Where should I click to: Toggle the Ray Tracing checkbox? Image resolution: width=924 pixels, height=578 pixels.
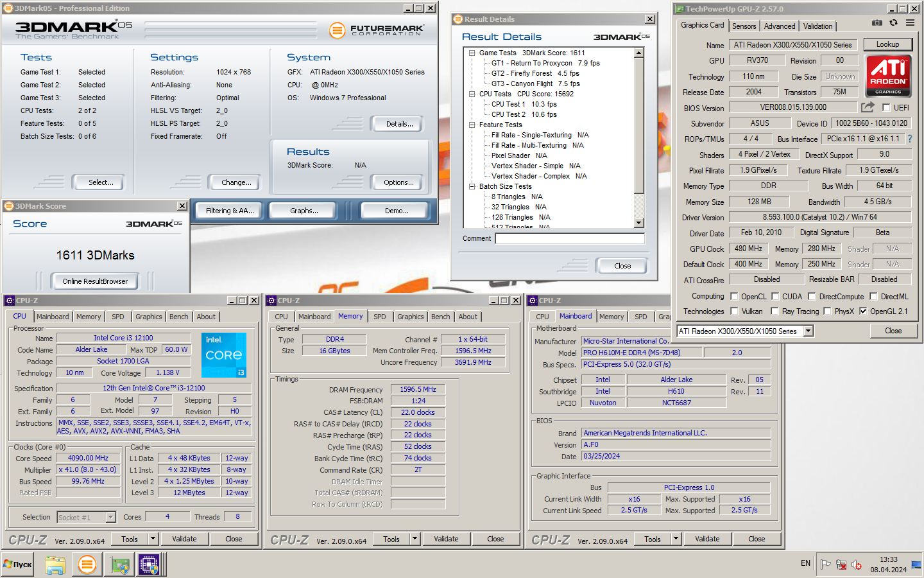click(775, 311)
